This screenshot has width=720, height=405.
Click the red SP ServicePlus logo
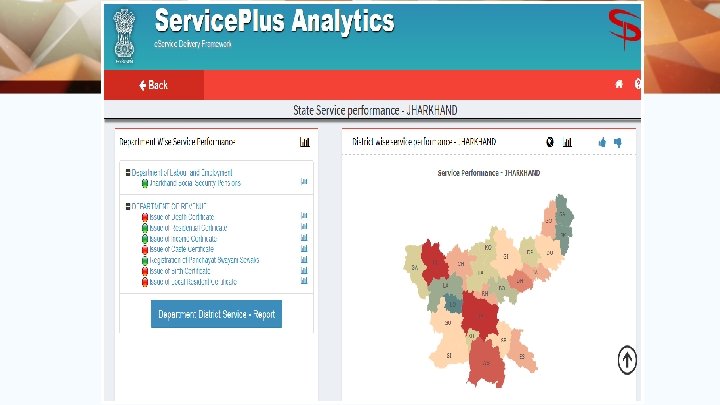(624, 28)
